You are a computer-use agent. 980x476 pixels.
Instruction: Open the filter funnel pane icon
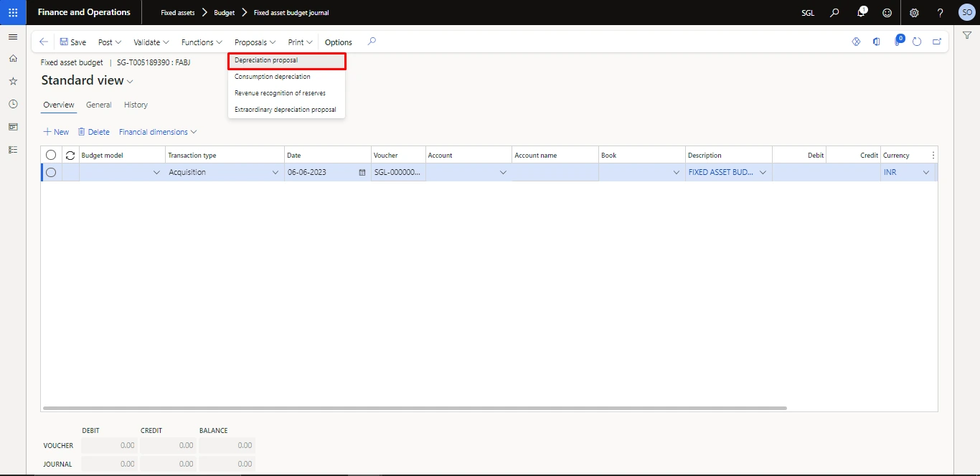click(966, 35)
